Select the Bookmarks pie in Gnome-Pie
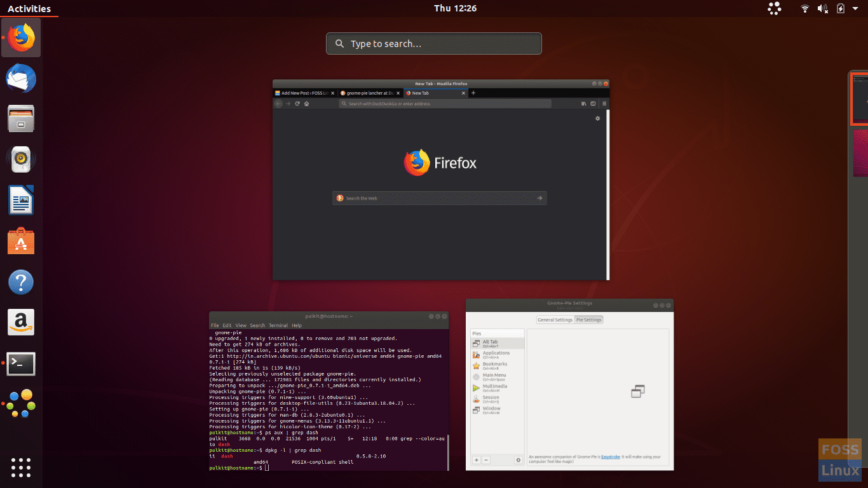Screen dimensions: 868x488 495,364
